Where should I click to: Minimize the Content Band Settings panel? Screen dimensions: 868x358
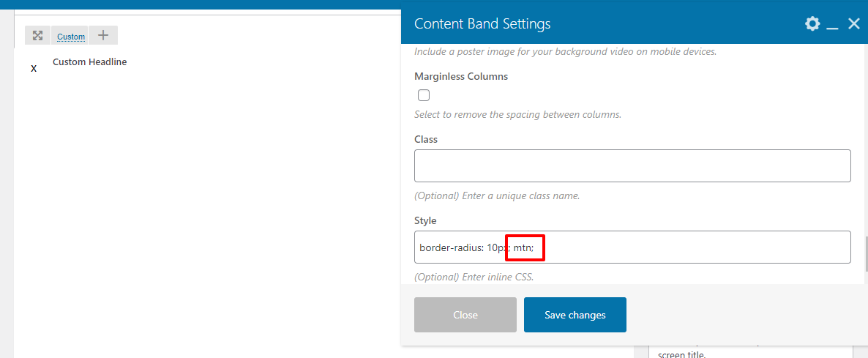[832, 24]
